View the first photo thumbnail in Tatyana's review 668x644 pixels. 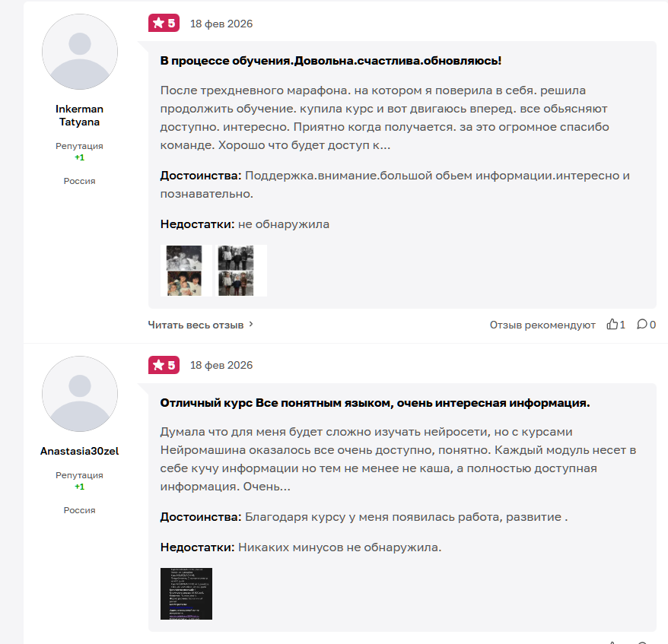point(186,270)
